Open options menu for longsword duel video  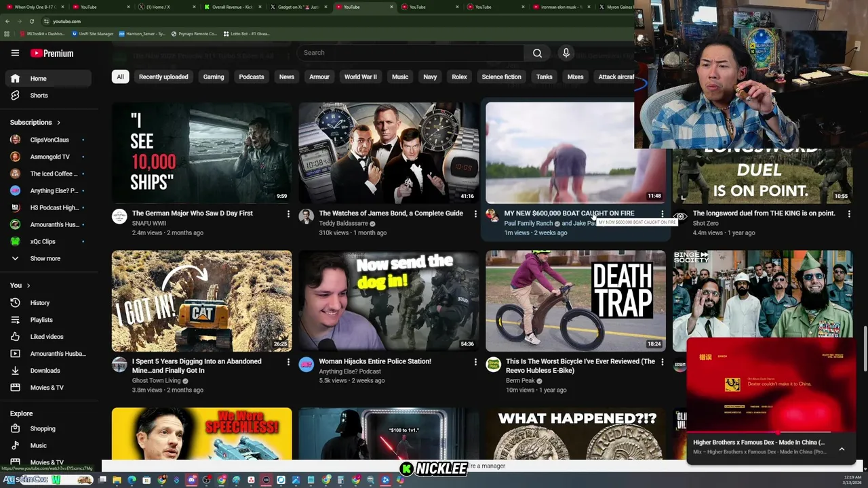click(x=849, y=214)
